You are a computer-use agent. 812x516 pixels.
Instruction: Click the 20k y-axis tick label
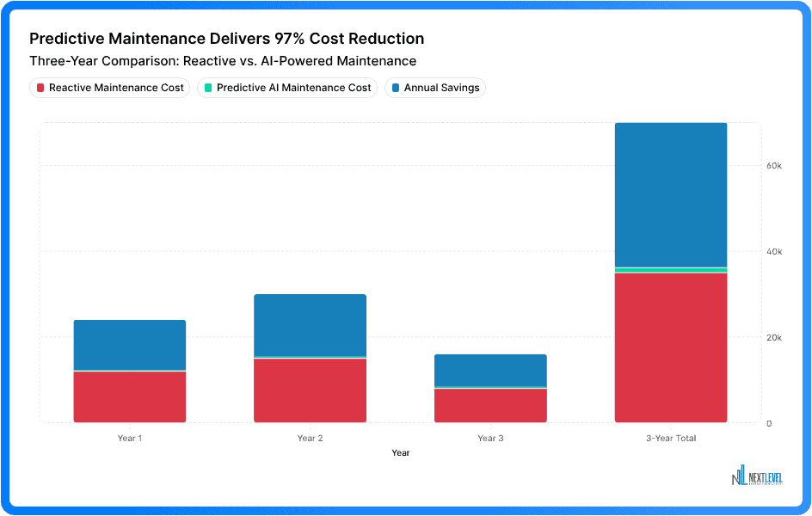pyautogui.click(x=774, y=337)
